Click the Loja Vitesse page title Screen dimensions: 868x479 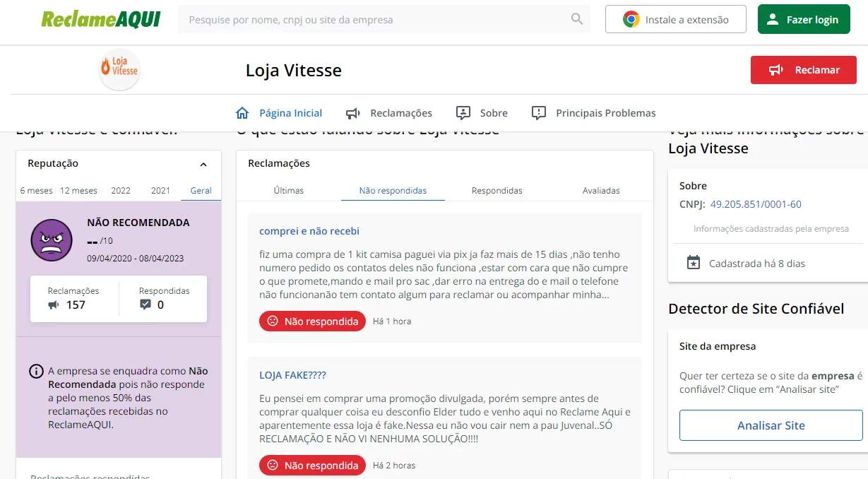point(294,70)
